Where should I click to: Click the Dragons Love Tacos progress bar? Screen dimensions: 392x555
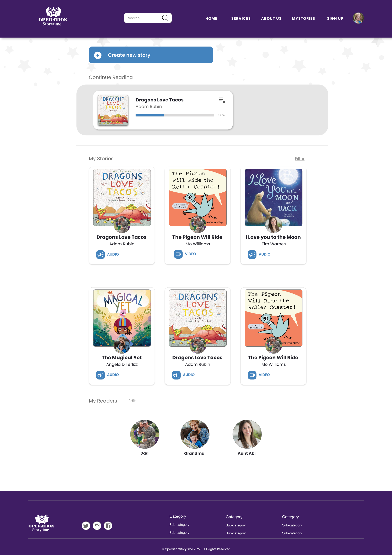175,115
